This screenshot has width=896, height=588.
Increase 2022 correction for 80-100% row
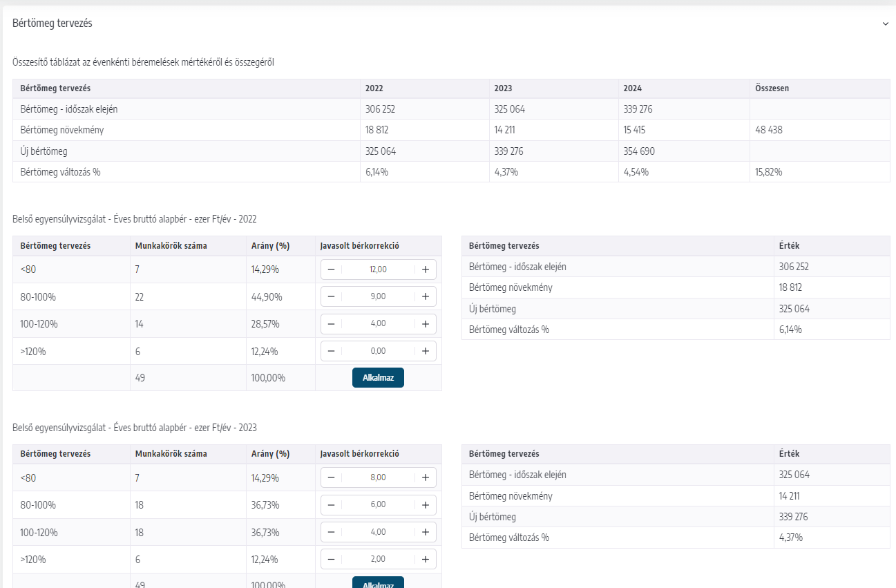[x=426, y=296]
